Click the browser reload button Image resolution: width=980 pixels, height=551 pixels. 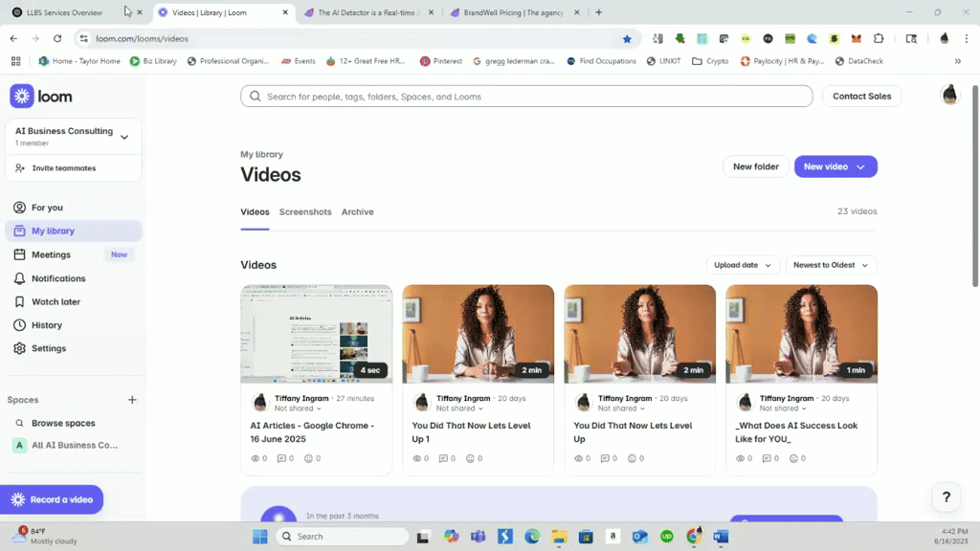tap(57, 38)
